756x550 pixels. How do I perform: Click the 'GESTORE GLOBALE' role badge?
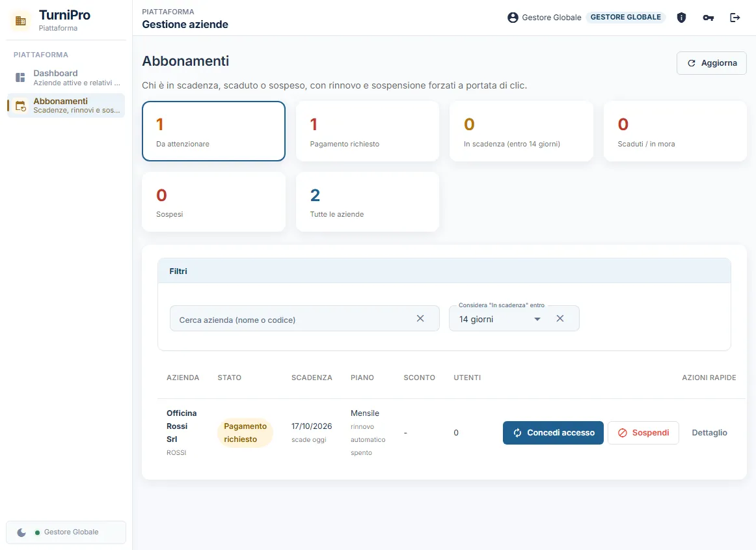click(x=626, y=18)
